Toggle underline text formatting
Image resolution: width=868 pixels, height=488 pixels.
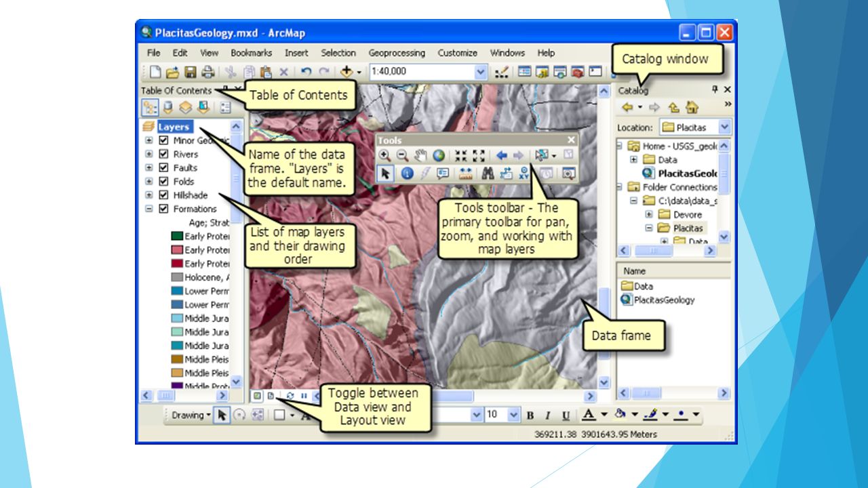566,415
